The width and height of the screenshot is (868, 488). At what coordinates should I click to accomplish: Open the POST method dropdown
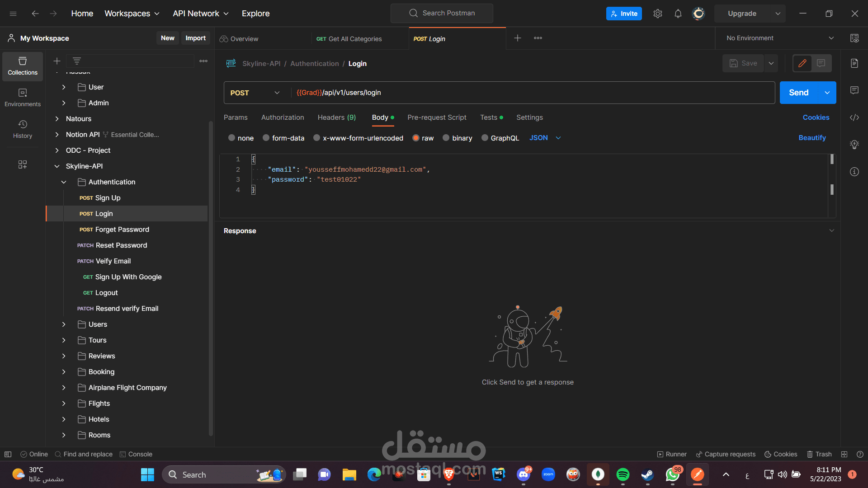click(x=255, y=93)
